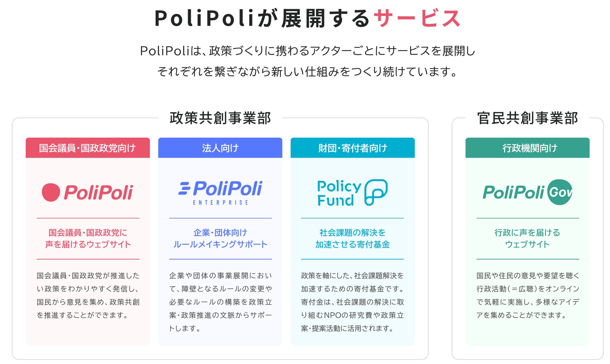The width and height of the screenshot is (610, 364).
Task: Click the ENTERPRISE text under blue logo
Action: 221,203
